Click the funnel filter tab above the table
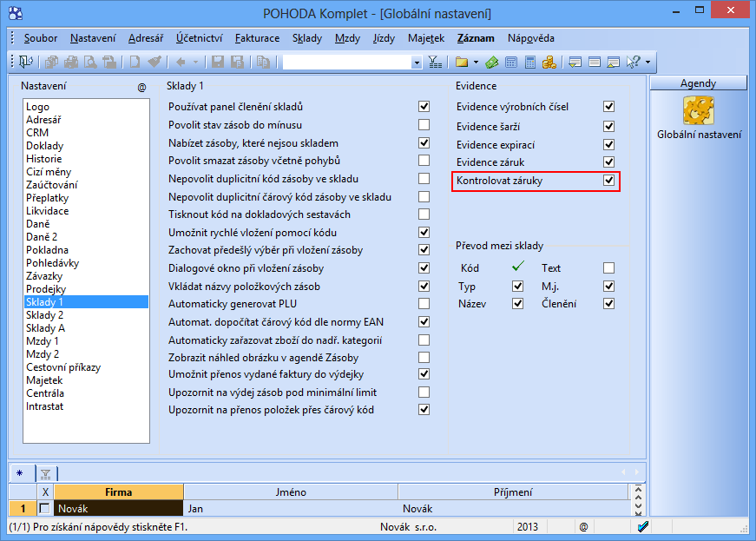Viewport: 756px width, 541px height. pos(46,474)
